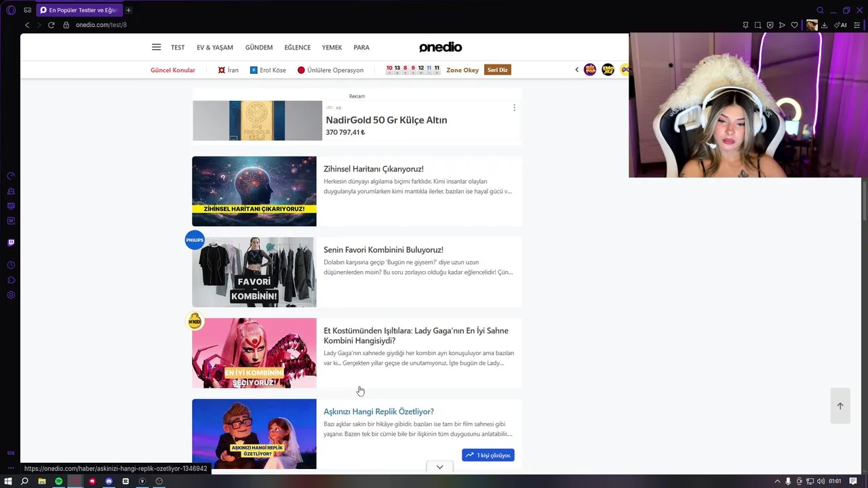Open the Emojile game icon
The height and width of the screenshot is (488, 868).
(x=608, y=70)
